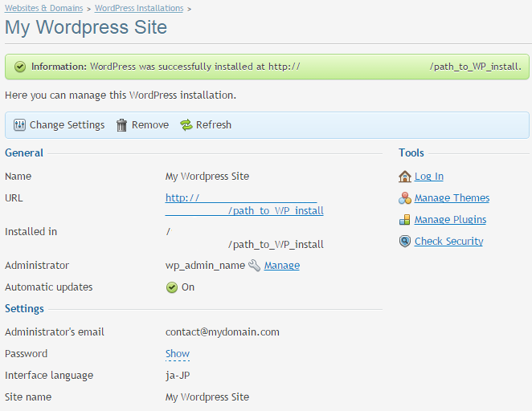Click the My Wordpress Site page heading
This screenshot has width=532, height=411.
(x=86, y=27)
